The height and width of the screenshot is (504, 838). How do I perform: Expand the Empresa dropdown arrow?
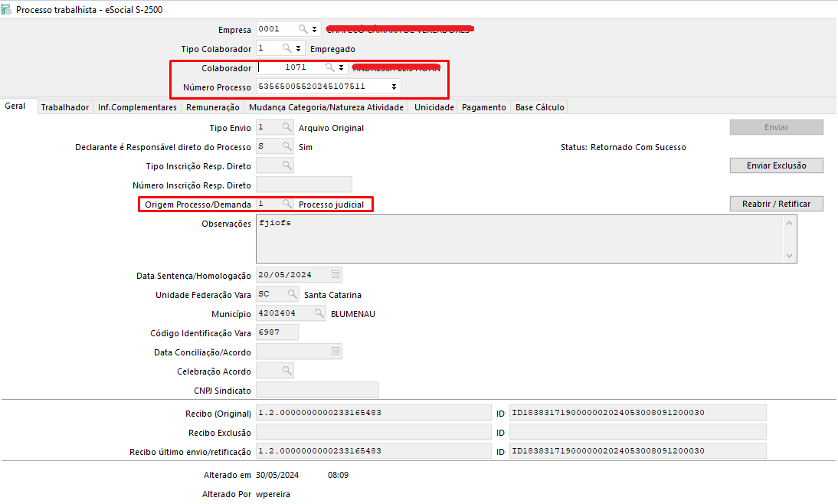click(x=315, y=29)
